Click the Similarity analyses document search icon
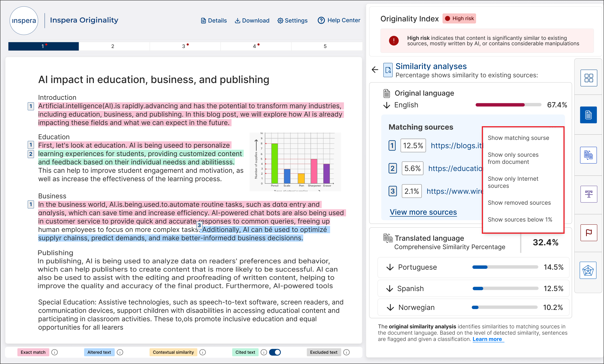Screen dimensions: 604x364 (388, 70)
